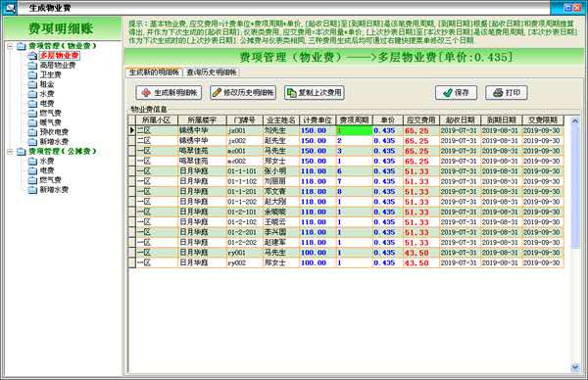Click the green 费项周期 cell in jx001 row

pos(354,130)
